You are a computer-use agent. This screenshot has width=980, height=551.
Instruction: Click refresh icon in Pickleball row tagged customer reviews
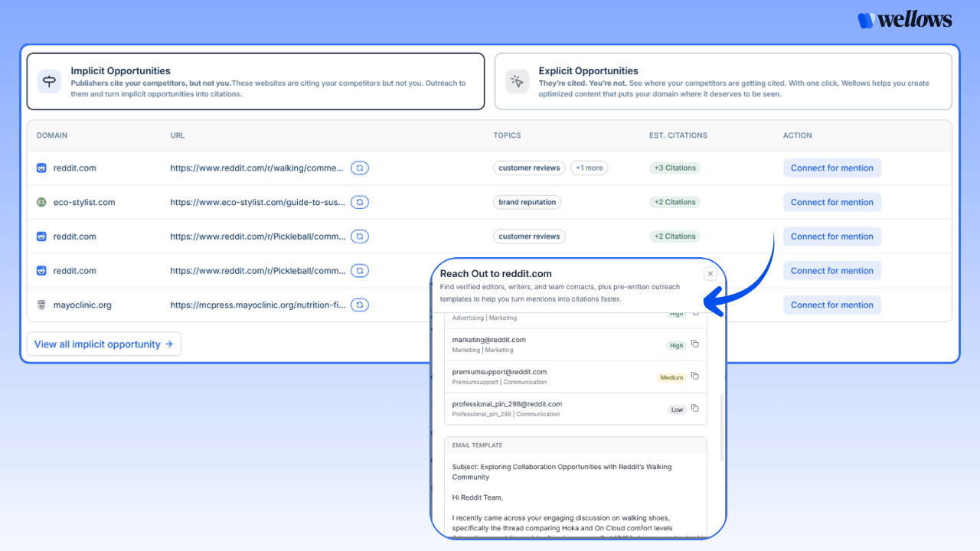(360, 236)
